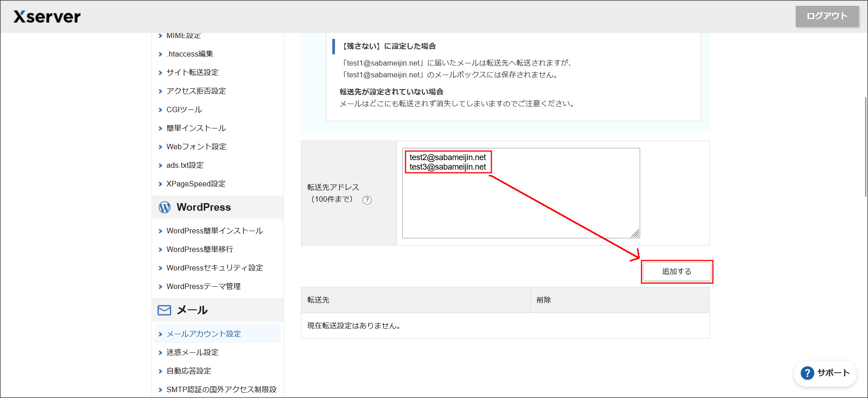Open 簡単インストール link
The image size is (868, 398).
click(196, 128)
